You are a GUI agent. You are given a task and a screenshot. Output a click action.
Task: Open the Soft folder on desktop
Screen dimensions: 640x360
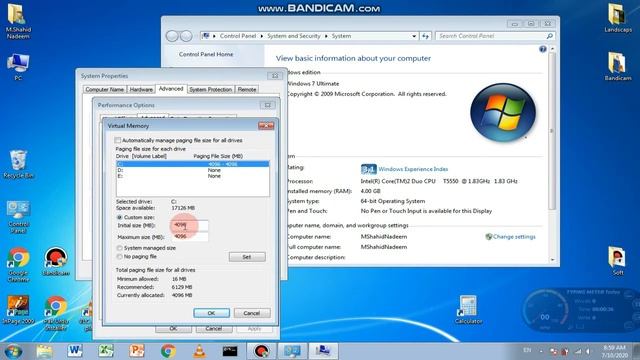coord(618,261)
